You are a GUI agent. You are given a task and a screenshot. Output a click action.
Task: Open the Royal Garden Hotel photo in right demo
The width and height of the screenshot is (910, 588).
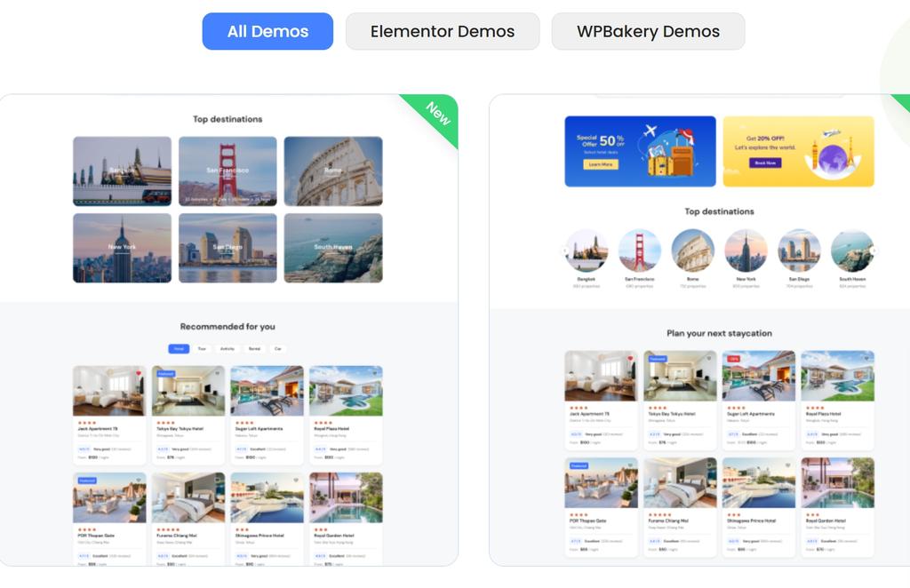click(837, 482)
